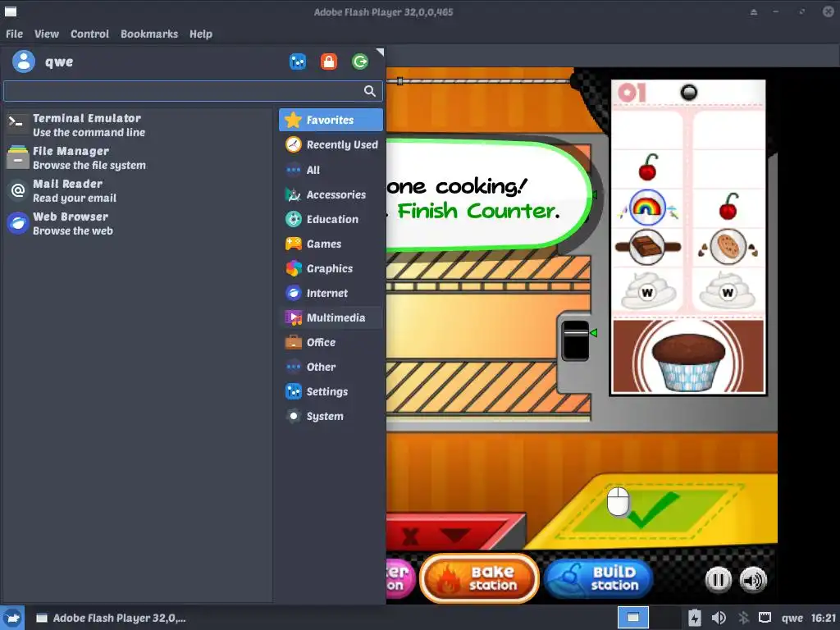Click the window menu icon in title bar
This screenshot has height=630, width=840.
(x=10, y=11)
